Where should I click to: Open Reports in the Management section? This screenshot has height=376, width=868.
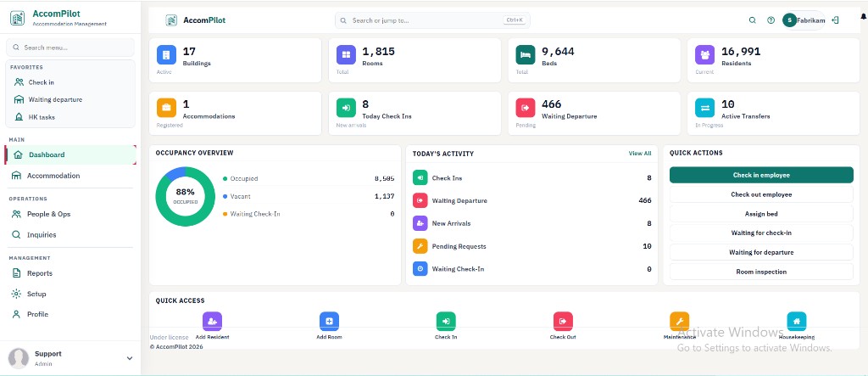[x=70, y=273]
